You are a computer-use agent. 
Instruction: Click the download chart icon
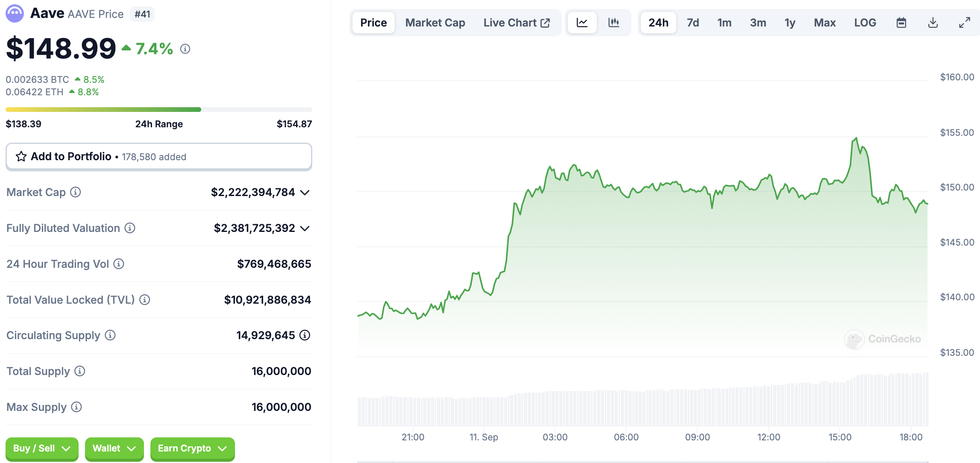(x=933, y=23)
